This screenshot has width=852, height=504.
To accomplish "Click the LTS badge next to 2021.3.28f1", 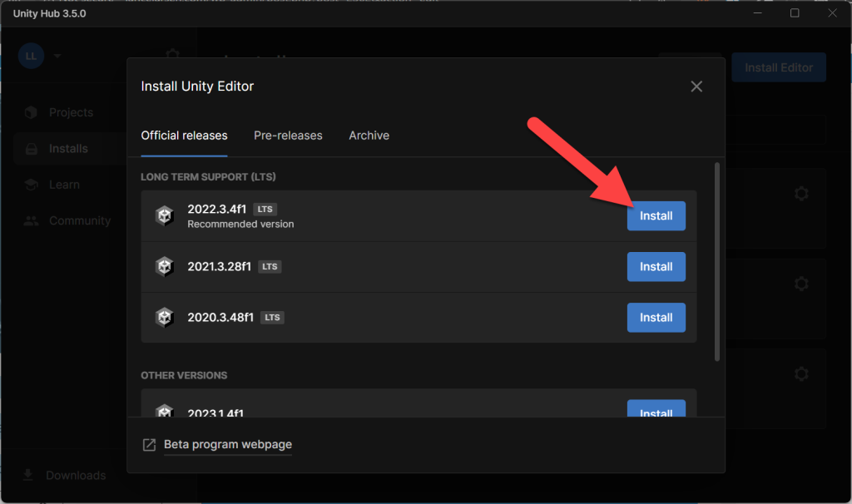I will click(x=270, y=267).
